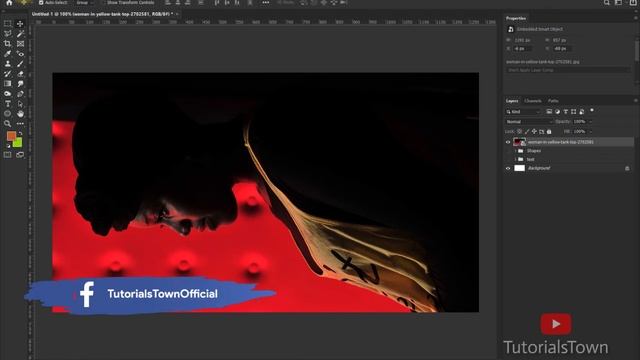Select the Smudge tool
Viewport: 640px width, 360px height.
pyautogui.click(x=20, y=84)
